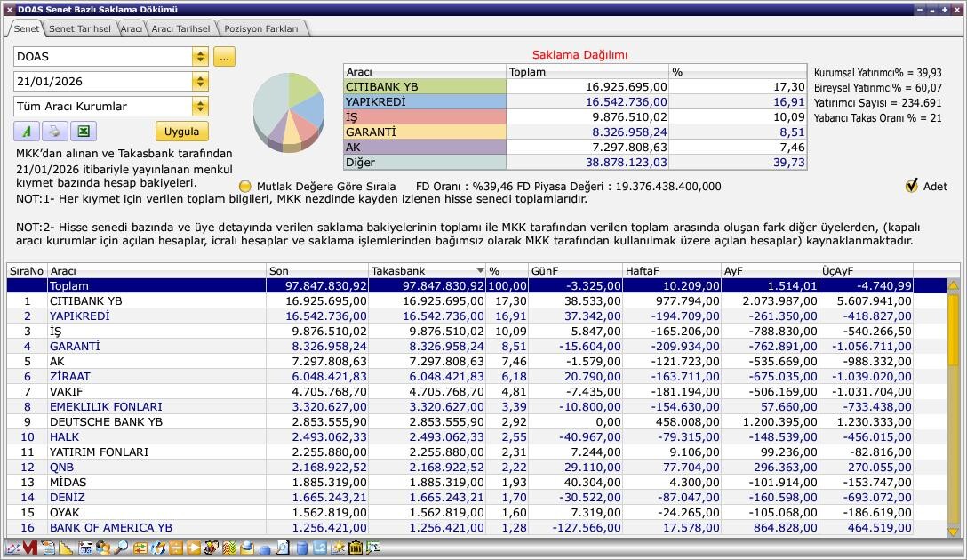
Task: Toggle the Adet checkbox
Action: (911, 186)
